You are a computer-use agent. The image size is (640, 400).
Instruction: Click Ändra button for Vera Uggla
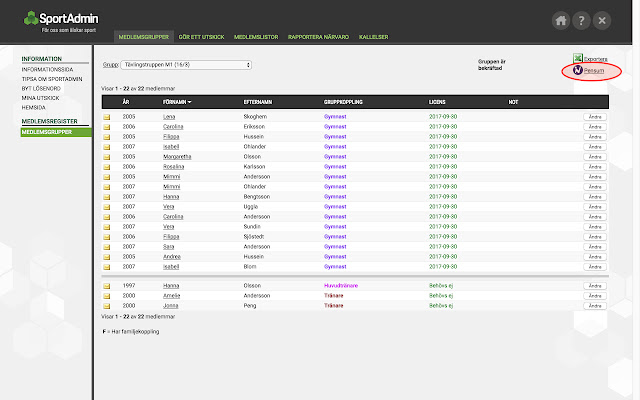click(595, 207)
